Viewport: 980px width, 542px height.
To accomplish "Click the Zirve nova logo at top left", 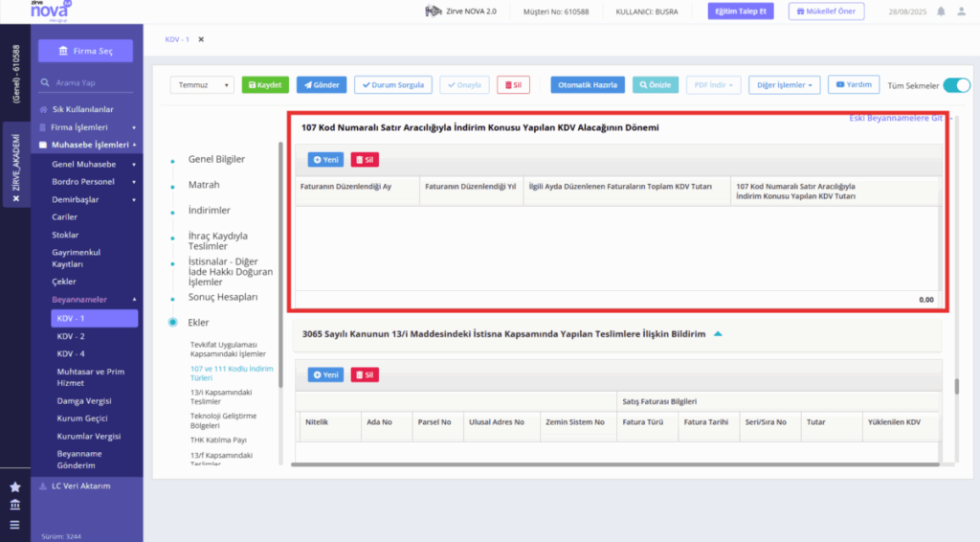I will pyautogui.click(x=51, y=11).
